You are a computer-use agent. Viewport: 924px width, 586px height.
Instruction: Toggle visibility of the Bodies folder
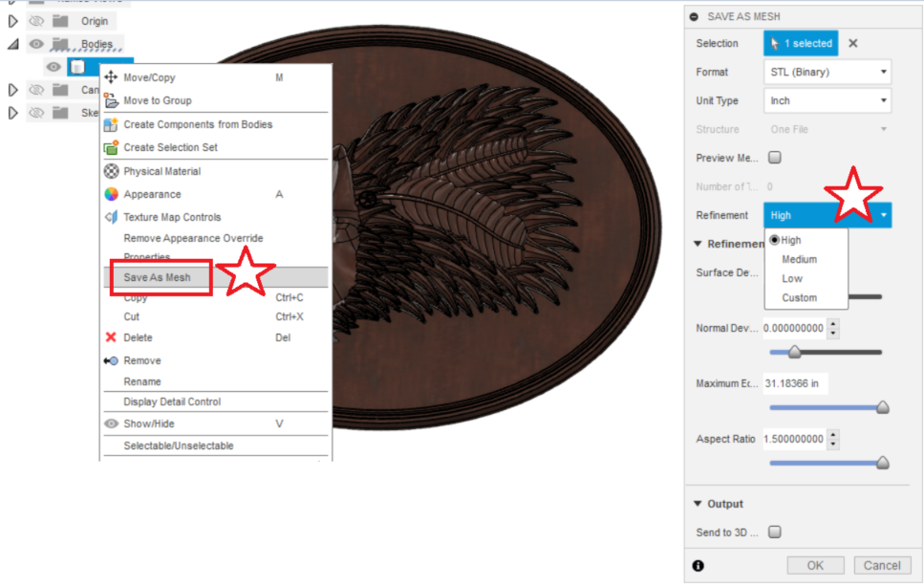(x=35, y=44)
